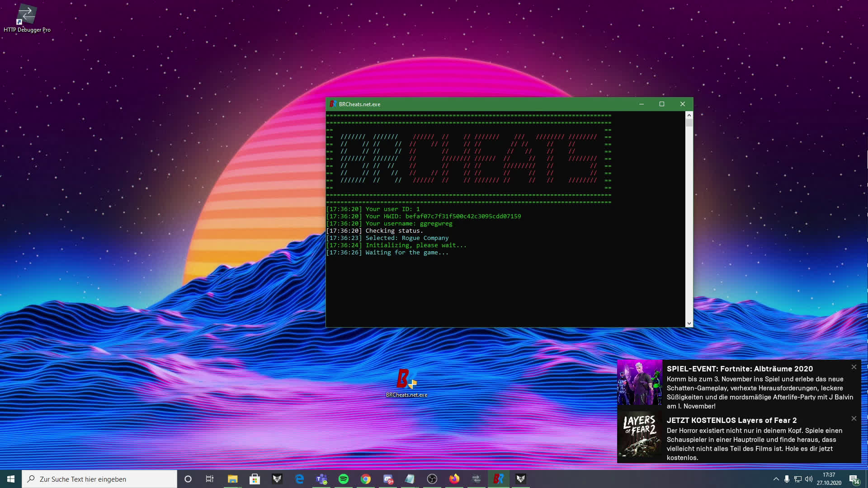The height and width of the screenshot is (488, 868).
Task: Switch to Microsoft Teams on taskbar
Action: click(321, 479)
